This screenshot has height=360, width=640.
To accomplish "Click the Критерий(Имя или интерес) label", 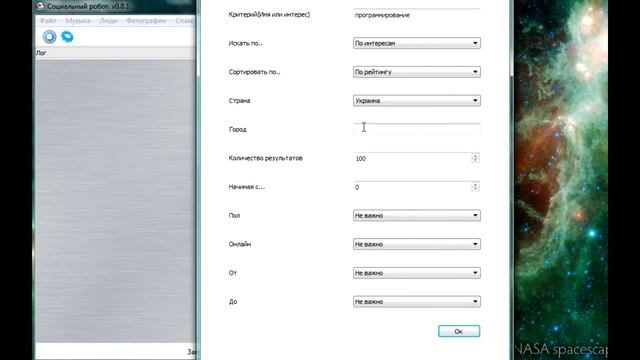I will click(269, 15).
